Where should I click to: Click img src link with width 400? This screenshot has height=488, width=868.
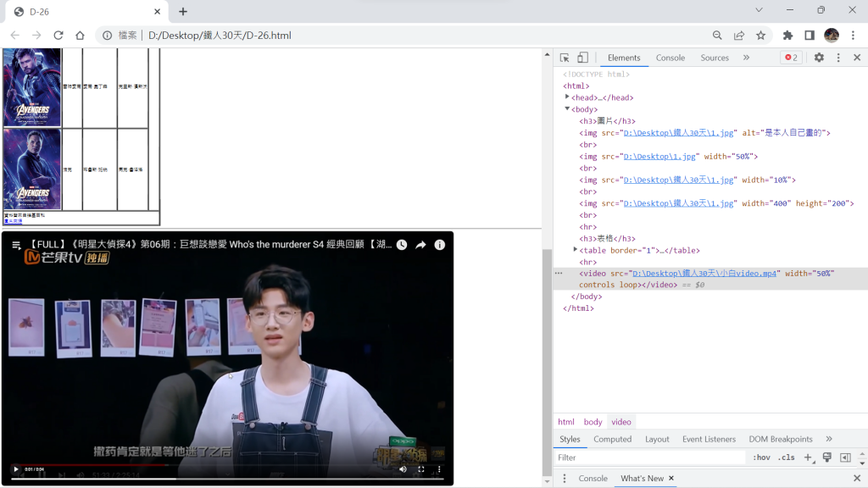pos(679,203)
